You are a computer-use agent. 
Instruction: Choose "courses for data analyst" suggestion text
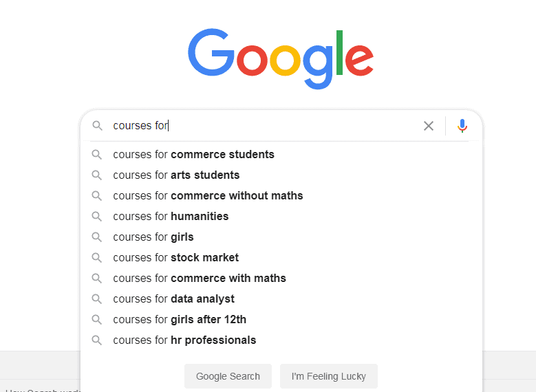click(x=173, y=299)
